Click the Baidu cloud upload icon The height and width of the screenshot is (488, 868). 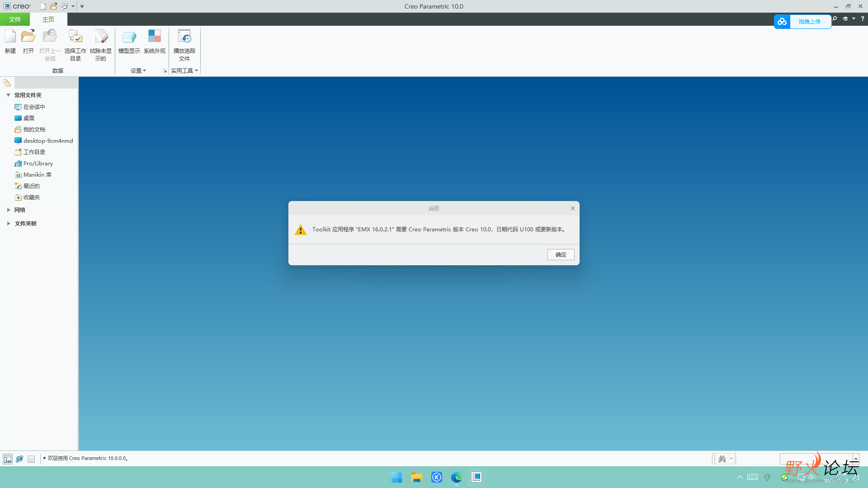[x=782, y=21]
